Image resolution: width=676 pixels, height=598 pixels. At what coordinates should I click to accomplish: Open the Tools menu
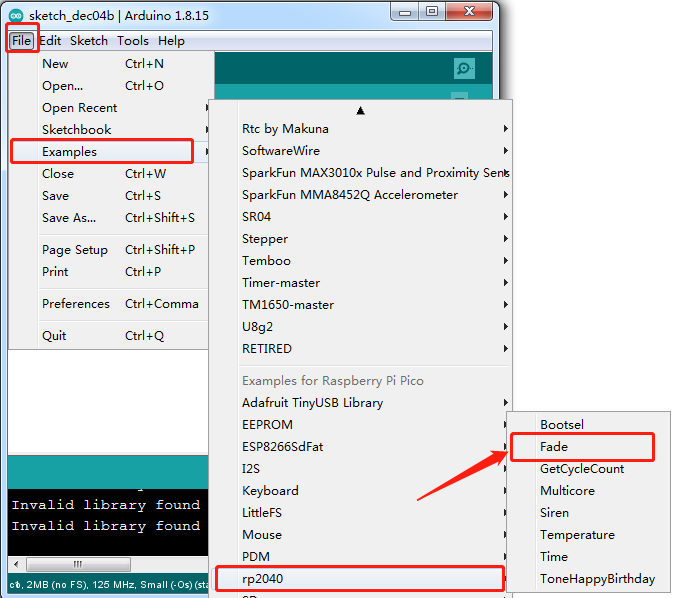click(x=133, y=41)
